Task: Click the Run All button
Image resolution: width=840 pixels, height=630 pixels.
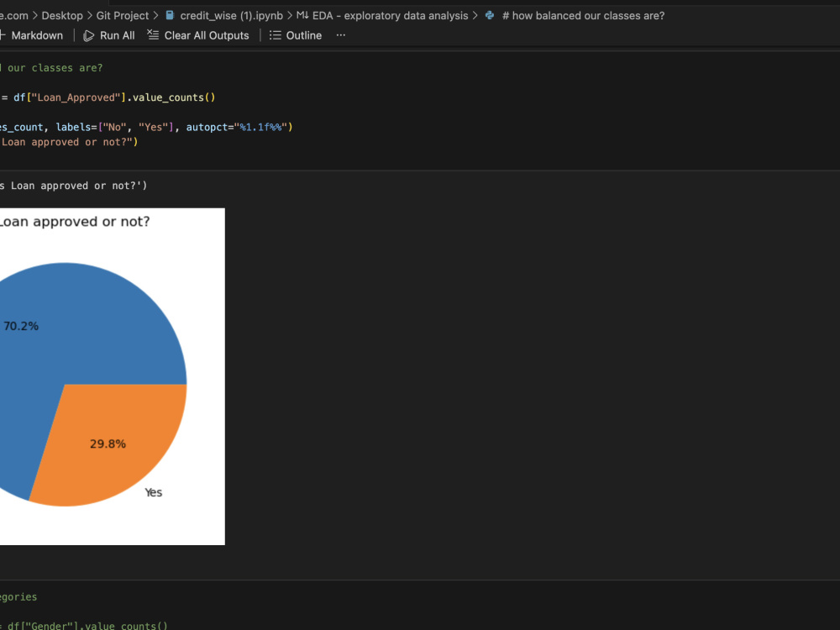Action: coord(109,35)
